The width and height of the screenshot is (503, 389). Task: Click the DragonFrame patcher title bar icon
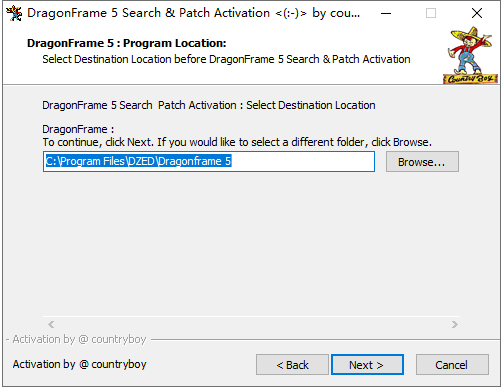(x=14, y=13)
